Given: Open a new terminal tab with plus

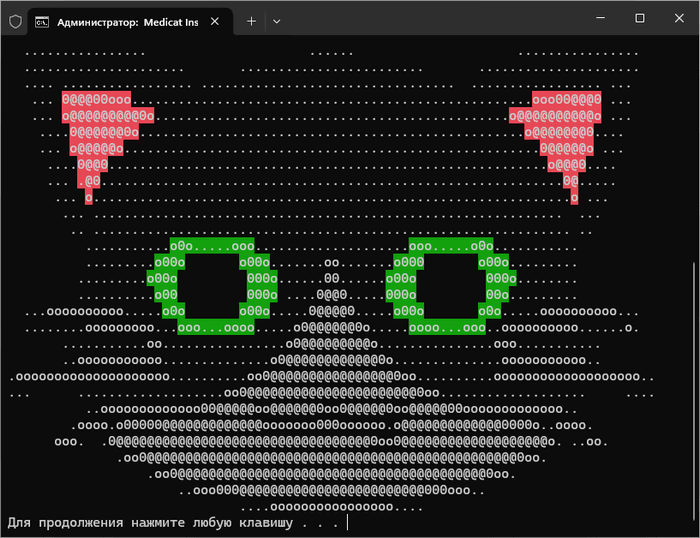Looking at the screenshot, I should [x=251, y=21].
